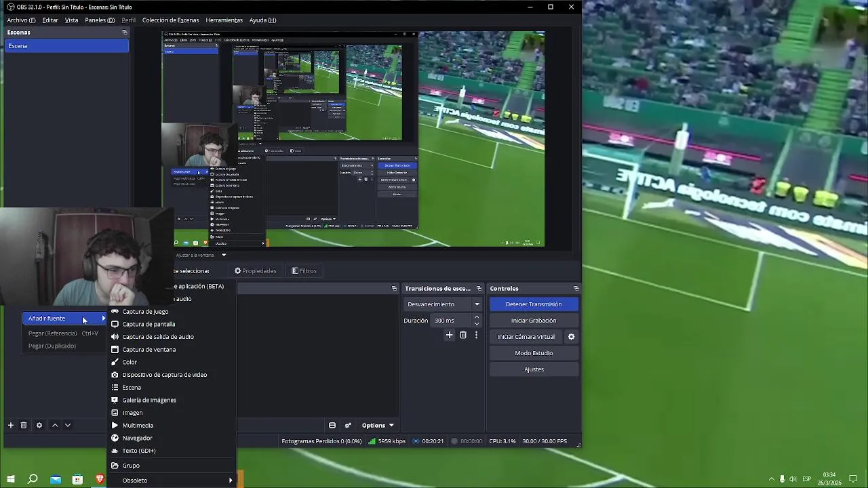Click the Imagen picture icon
Image resolution: width=868 pixels, height=488 pixels.
[115, 413]
